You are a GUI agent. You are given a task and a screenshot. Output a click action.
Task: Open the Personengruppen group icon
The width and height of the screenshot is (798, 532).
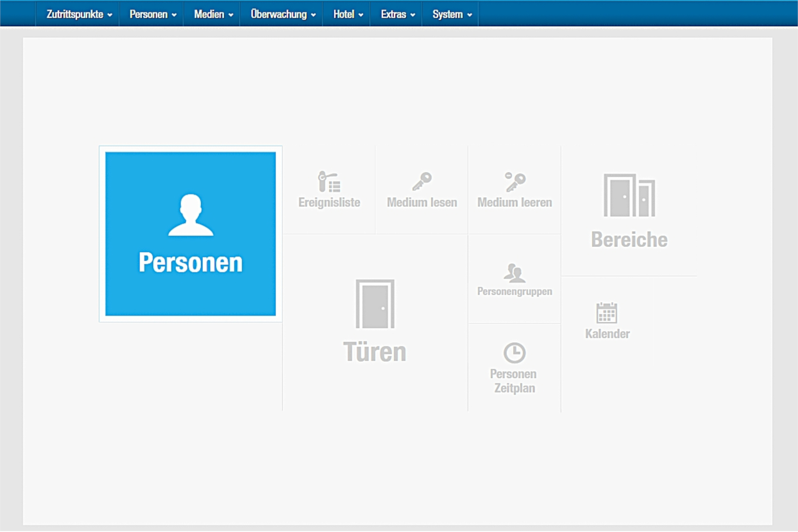click(x=515, y=273)
